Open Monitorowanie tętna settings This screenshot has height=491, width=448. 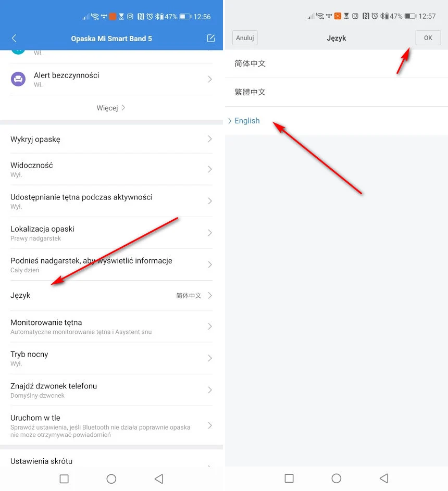[111, 326]
